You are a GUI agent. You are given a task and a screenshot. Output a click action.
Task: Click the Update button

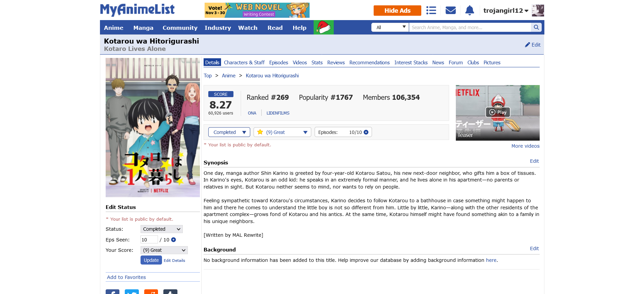pyautogui.click(x=151, y=260)
